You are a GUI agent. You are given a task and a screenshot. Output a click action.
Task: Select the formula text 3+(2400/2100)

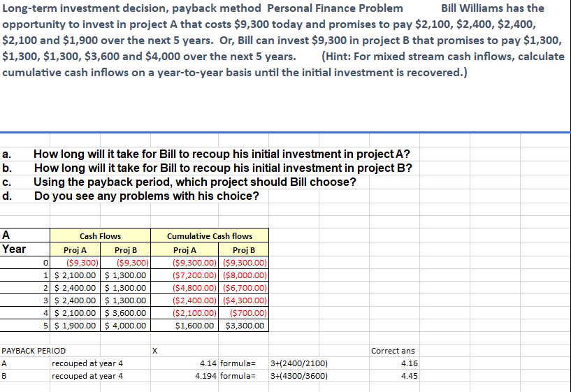coord(299,363)
